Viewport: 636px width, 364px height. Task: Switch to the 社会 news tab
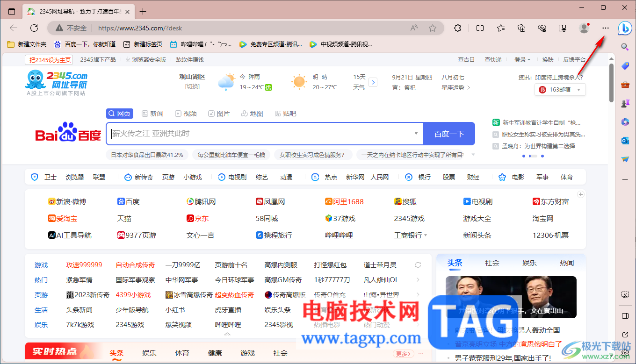492,263
